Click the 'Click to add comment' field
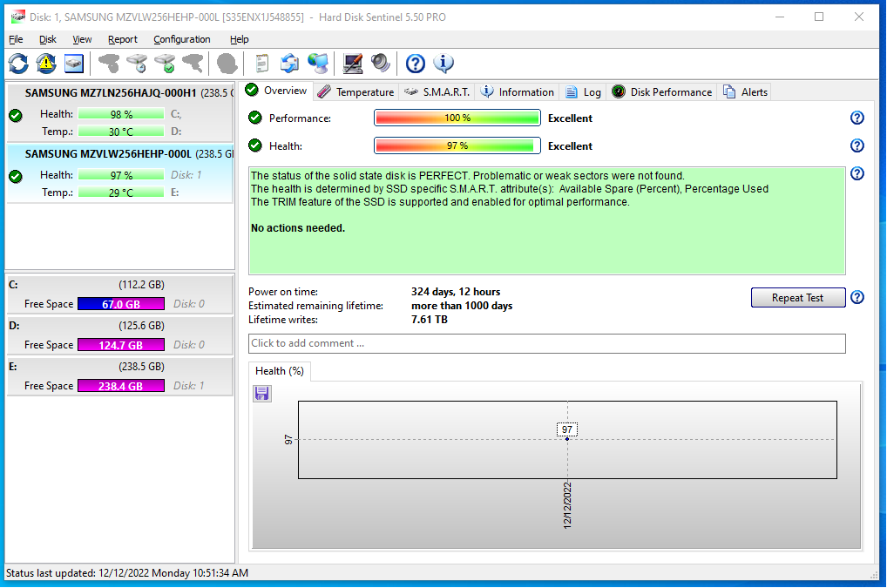 (x=547, y=343)
